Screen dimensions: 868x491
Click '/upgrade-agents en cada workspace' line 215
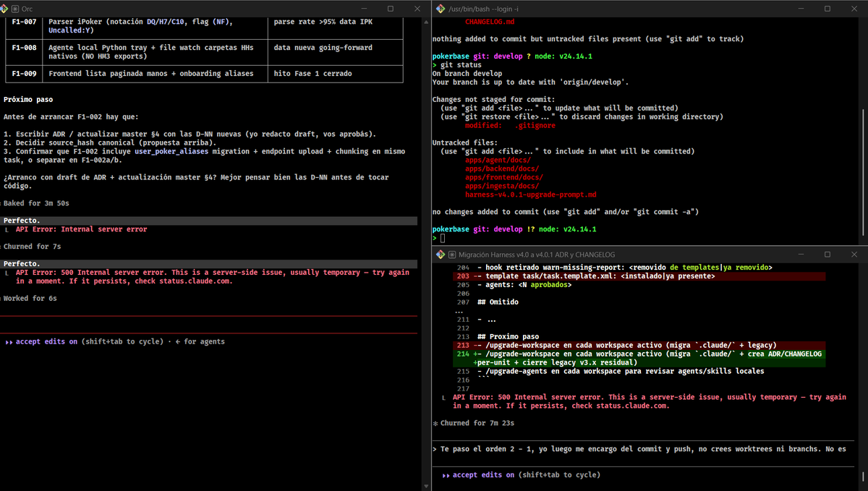(621, 371)
